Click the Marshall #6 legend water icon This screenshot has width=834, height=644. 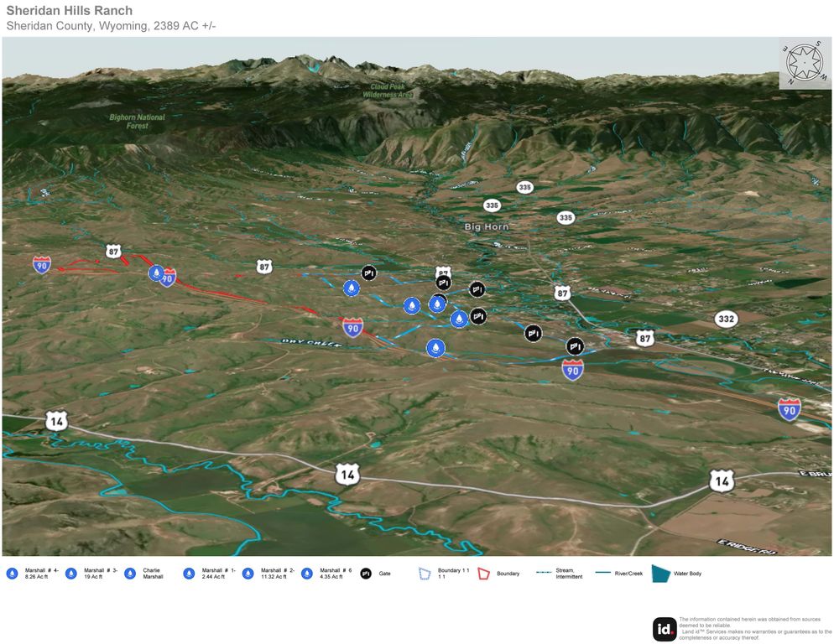pos(307,574)
